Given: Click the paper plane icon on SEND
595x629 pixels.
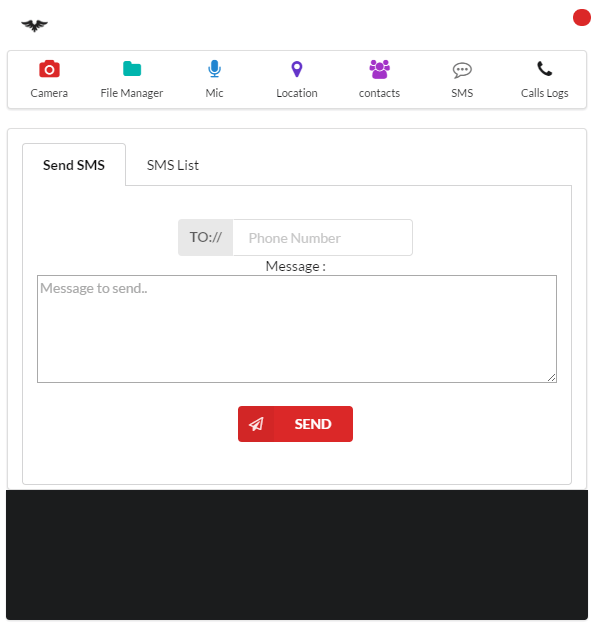Looking at the screenshot, I should pos(256,424).
